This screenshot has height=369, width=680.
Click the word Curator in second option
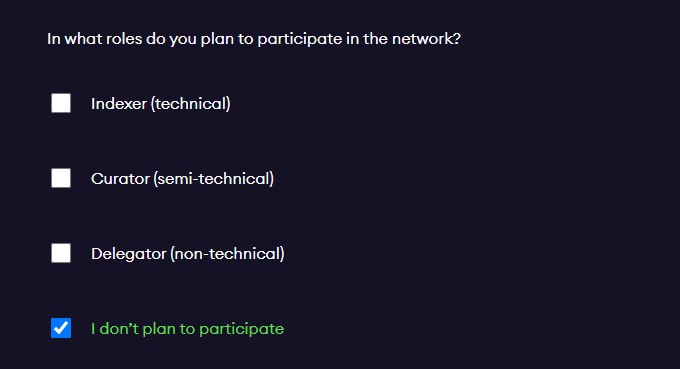click(x=120, y=179)
